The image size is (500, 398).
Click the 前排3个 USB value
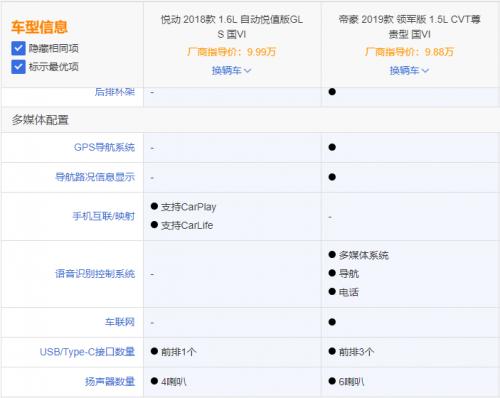coord(356,352)
